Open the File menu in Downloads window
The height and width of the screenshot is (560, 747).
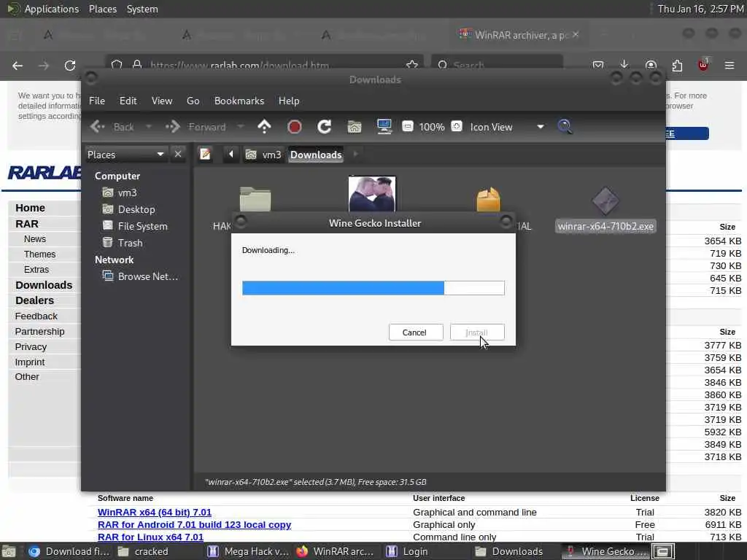pyautogui.click(x=97, y=101)
